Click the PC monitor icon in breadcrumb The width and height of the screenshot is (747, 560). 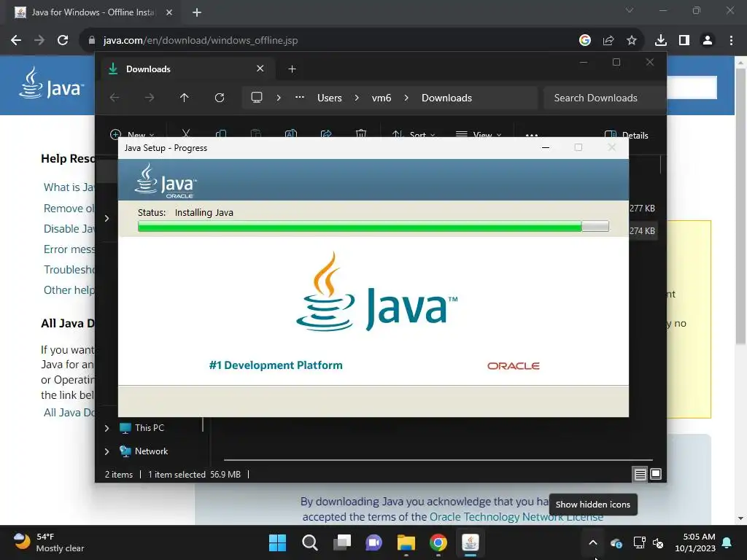[x=257, y=98]
